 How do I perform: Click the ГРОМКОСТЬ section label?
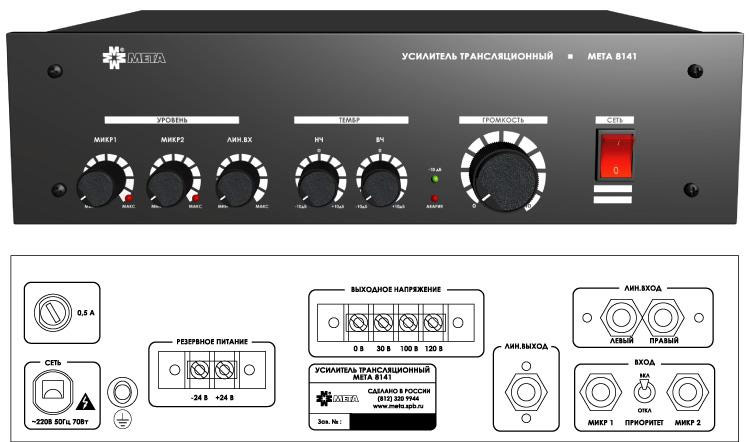pyautogui.click(x=503, y=120)
